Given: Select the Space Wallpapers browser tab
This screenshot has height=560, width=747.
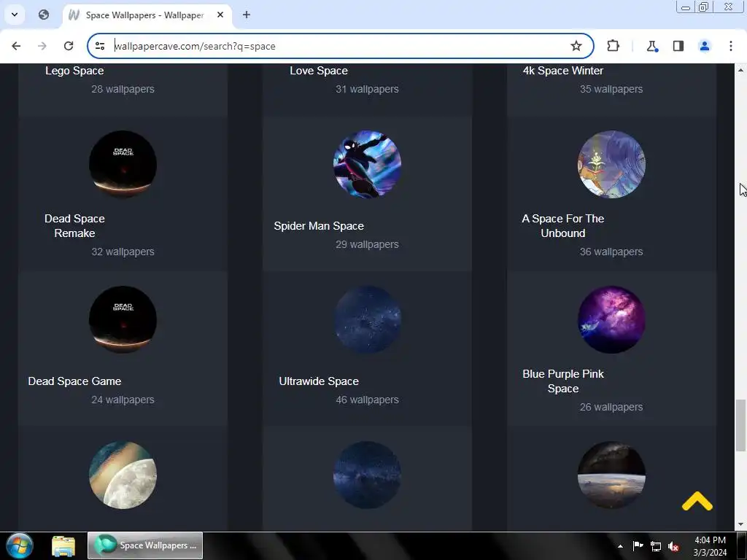Looking at the screenshot, I should 147,15.
